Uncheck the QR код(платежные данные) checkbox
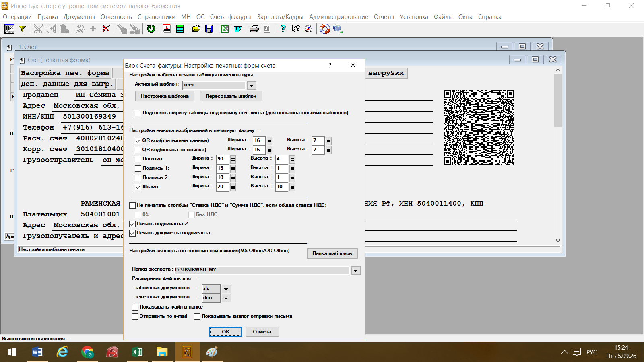This screenshot has width=644, height=362. (x=138, y=141)
